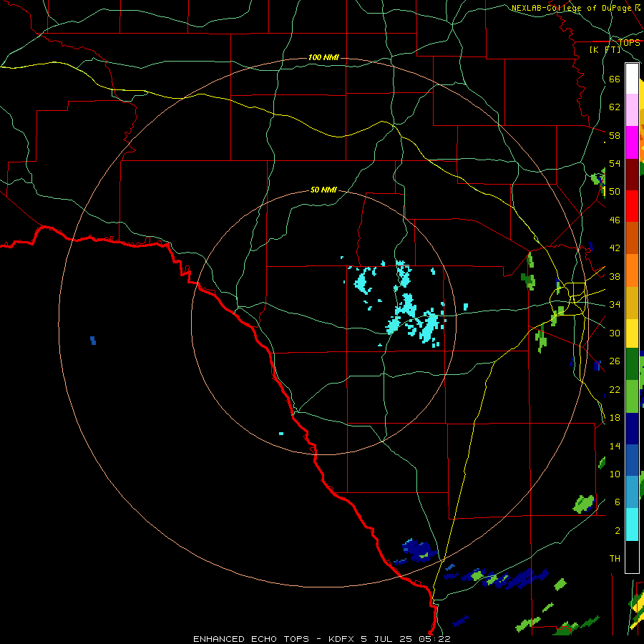Screen dimensions: 644x644
Task: Click the '34' legend value
Action: [615, 305]
